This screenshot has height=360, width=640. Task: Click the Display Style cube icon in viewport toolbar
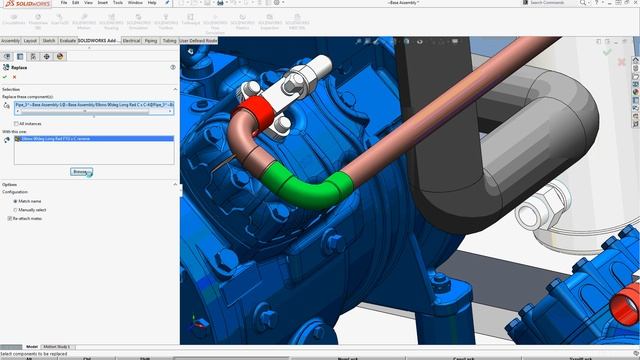coord(407,41)
